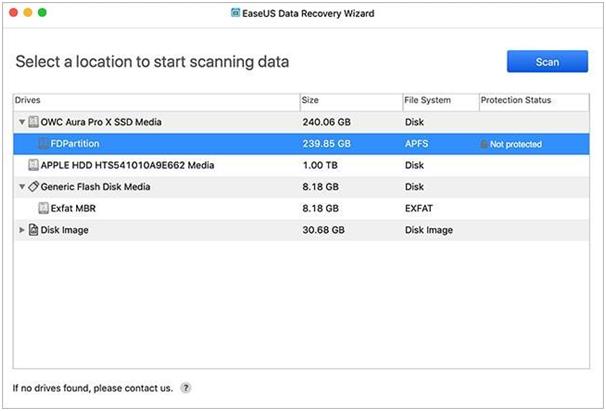Screen dimensions: 606x411
Task: Click the 30.68 GB size cell
Action: click(x=323, y=230)
